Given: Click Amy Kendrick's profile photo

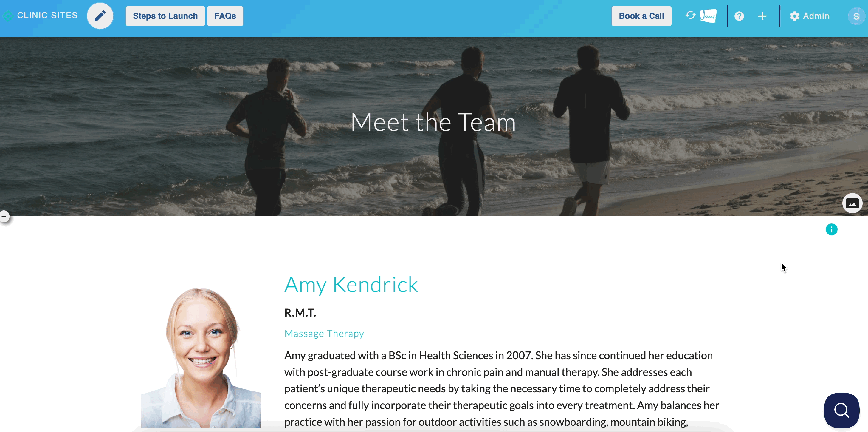Looking at the screenshot, I should [201, 358].
